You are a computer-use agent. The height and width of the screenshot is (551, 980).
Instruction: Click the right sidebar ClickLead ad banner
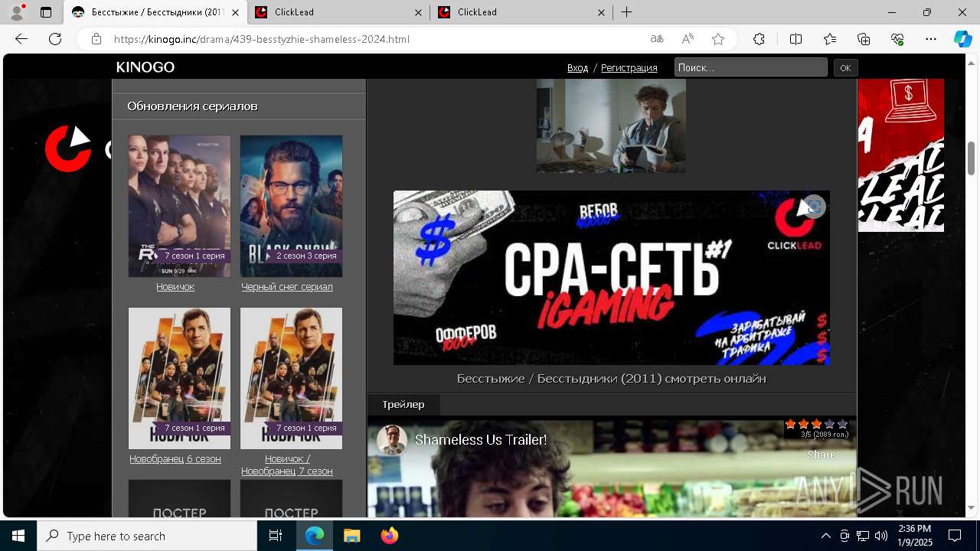pyautogui.click(x=901, y=155)
